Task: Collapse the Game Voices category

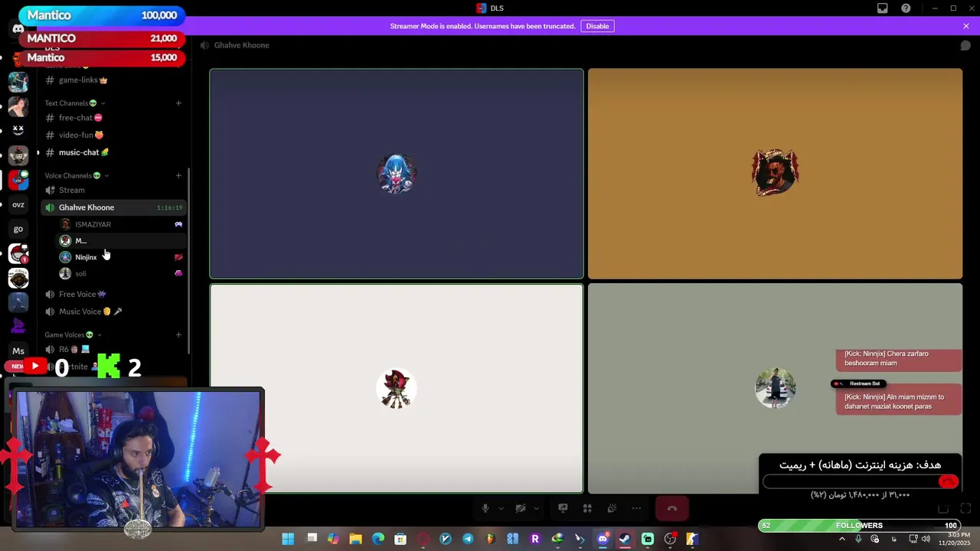Action: (73, 335)
